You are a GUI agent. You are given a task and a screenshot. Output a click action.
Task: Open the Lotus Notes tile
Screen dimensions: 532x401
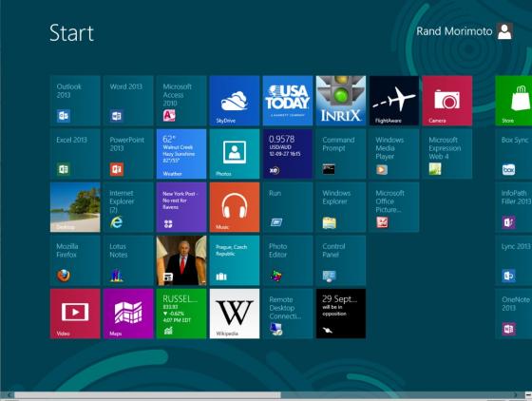(128, 260)
